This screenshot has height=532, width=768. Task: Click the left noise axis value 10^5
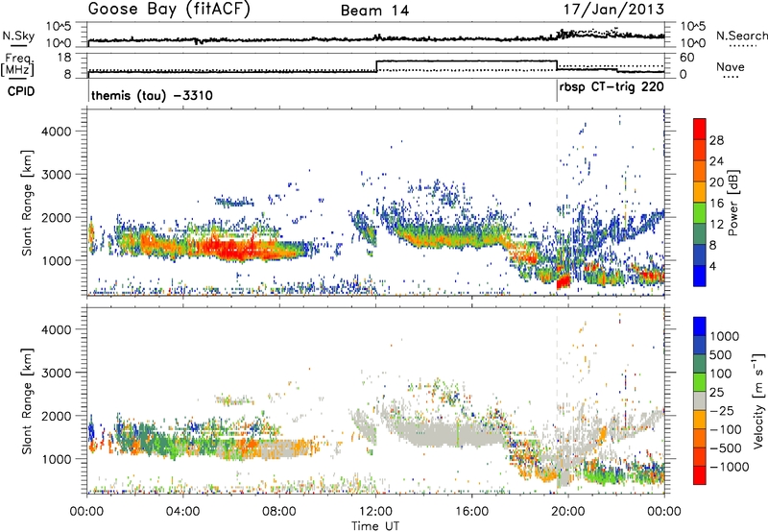click(x=59, y=27)
